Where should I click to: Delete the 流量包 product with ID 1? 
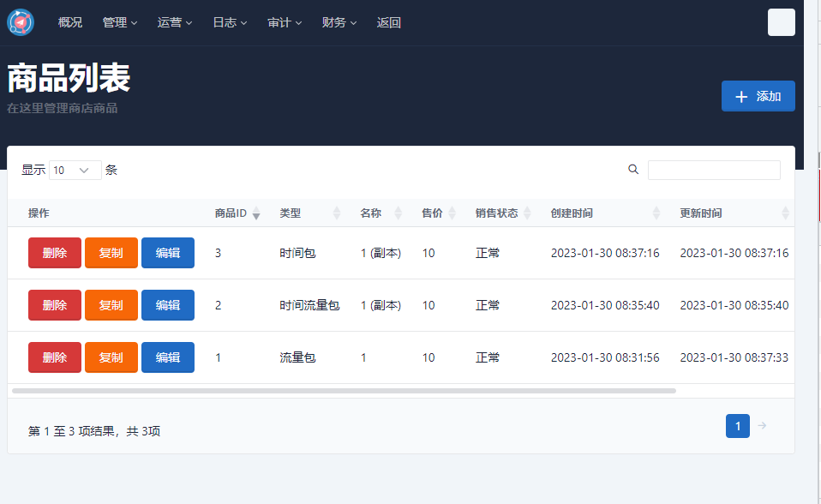(55, 357)
